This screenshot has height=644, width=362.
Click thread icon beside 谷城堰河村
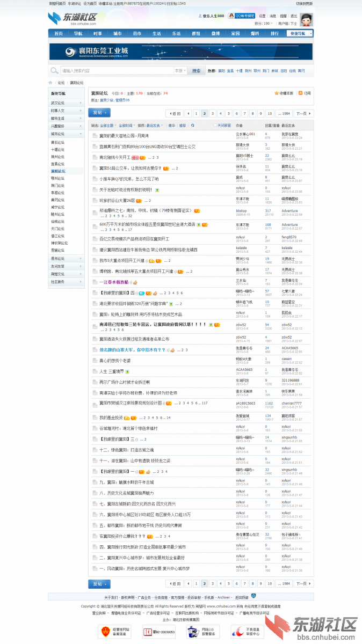click(x=95, y=428)
